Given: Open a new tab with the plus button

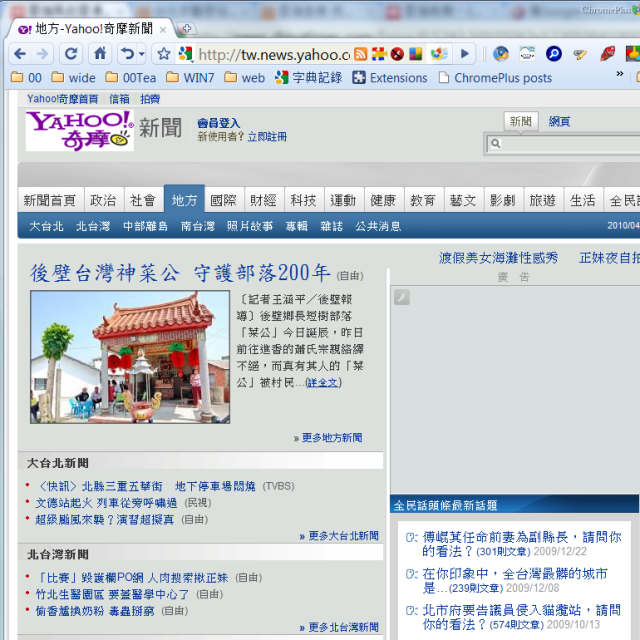Looking at the screenshot, I should pos(187,29).
